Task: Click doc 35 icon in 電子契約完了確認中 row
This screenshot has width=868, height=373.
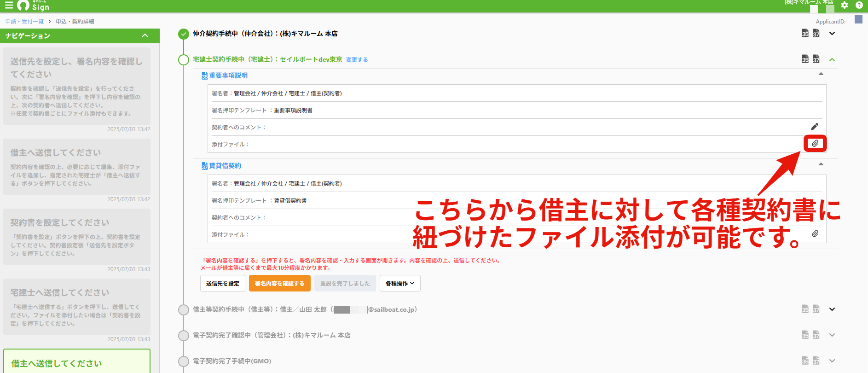Action: tap(805, 335)
